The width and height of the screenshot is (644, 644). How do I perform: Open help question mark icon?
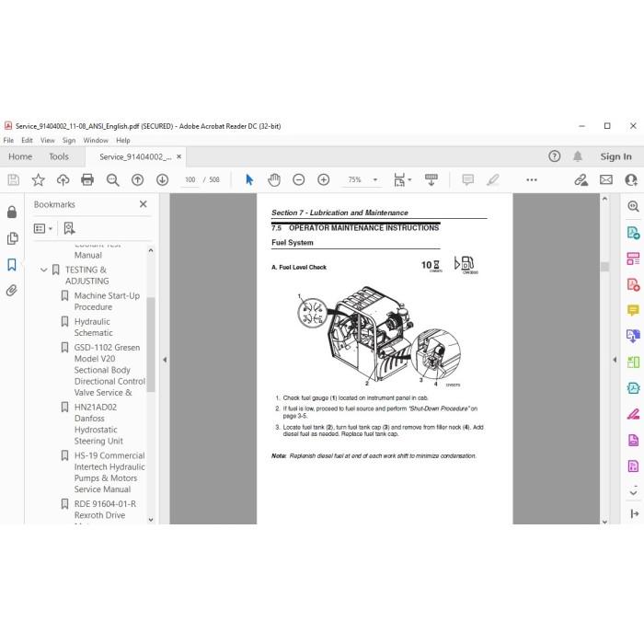point(554,156)
